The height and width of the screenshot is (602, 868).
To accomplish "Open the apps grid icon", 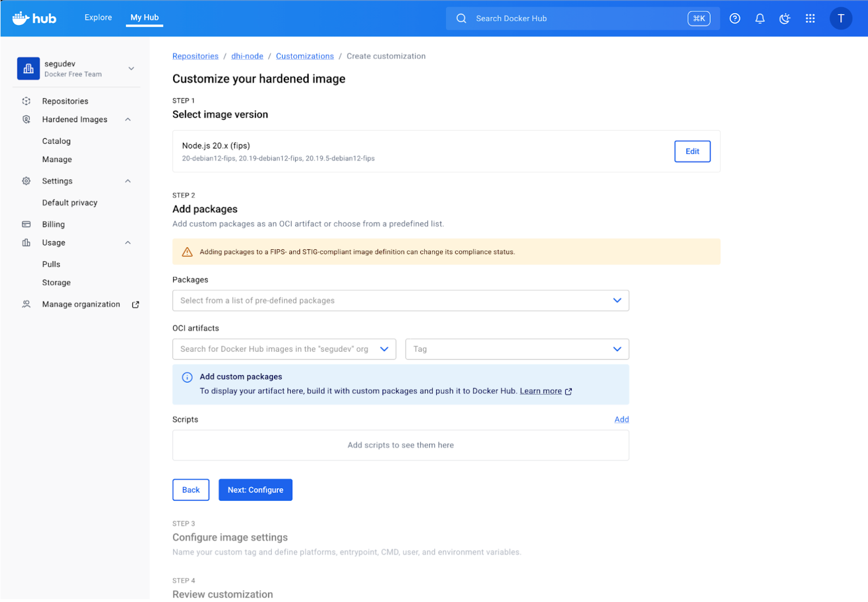I will [810, 19].
